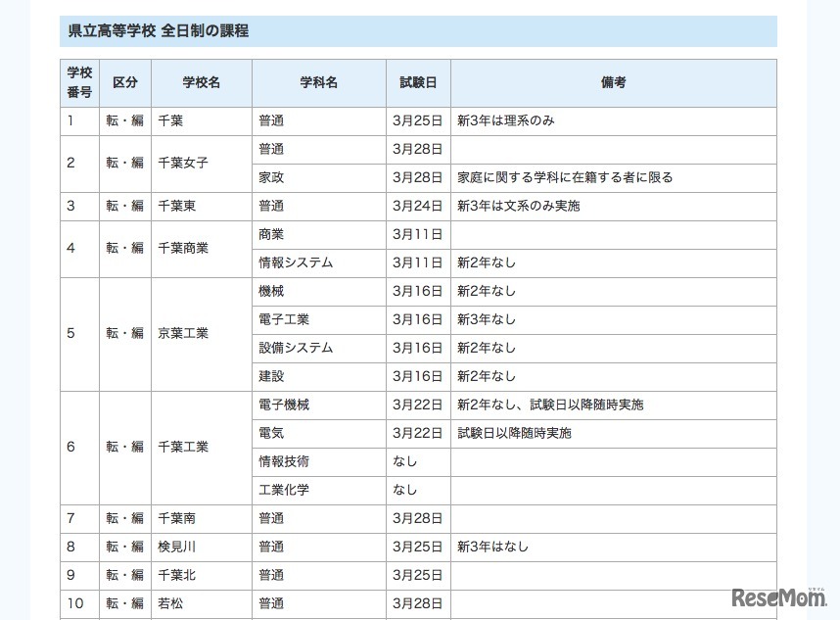Click the 学校名 column header
This screenshot has width=840, height=620.
[200, 82]
